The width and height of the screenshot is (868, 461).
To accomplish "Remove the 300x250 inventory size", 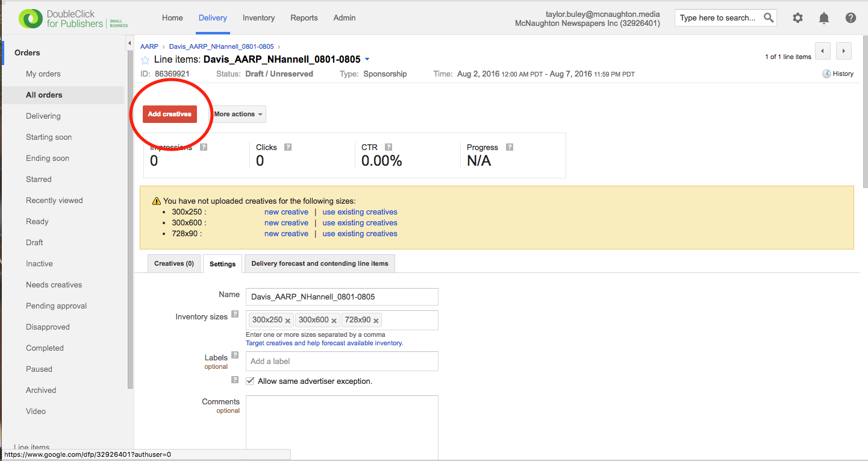I will point(288,321).
